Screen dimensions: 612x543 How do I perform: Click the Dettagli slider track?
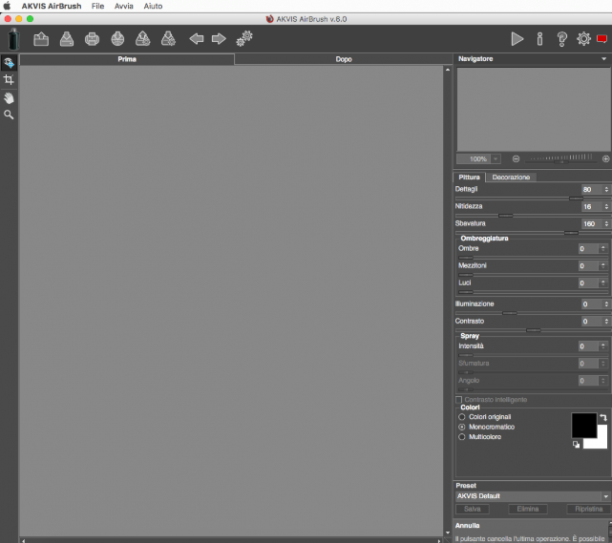point(532,199)
